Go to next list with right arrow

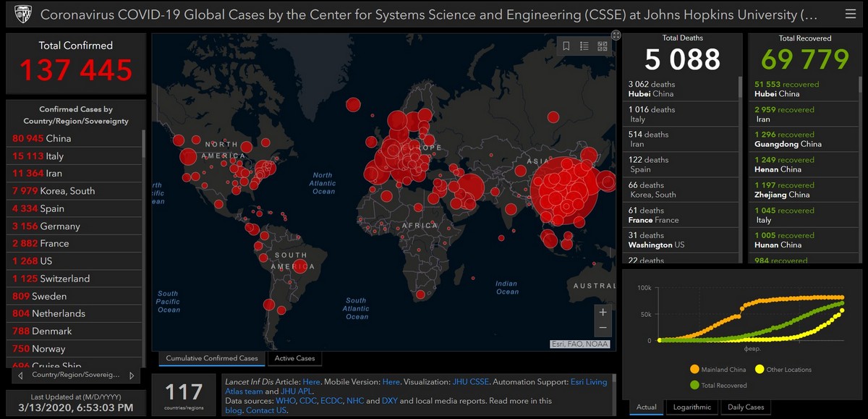[x=131, y=376]
